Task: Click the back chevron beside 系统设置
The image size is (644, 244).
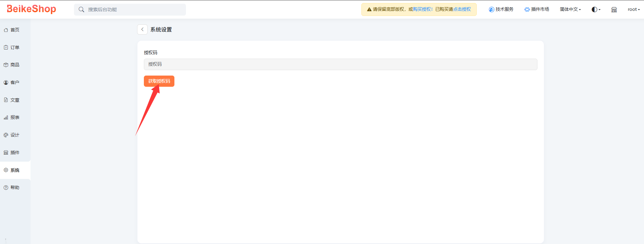Action: click(142, 29)
